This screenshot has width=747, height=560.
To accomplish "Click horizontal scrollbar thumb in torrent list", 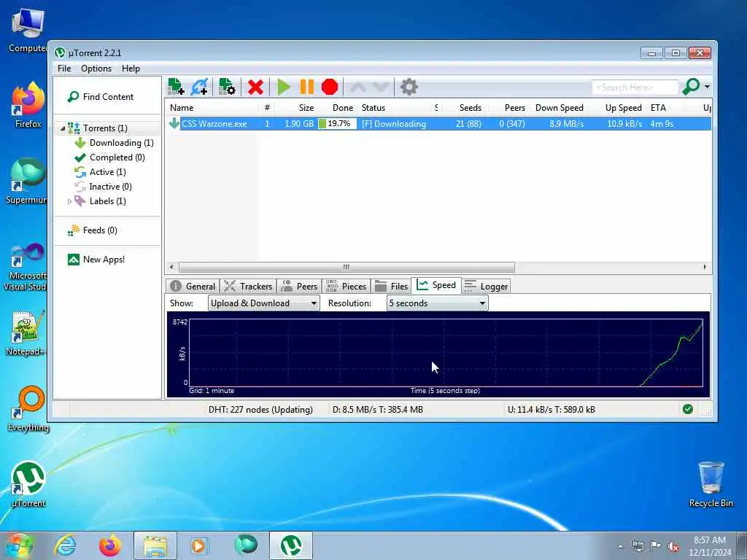I will tap(347, 267).
